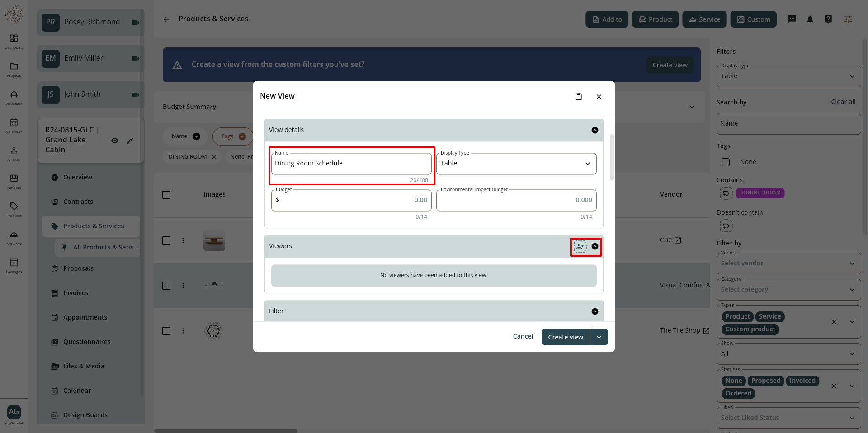
Task: Click the Add to button in toolbar
Action: click(607, 19)
